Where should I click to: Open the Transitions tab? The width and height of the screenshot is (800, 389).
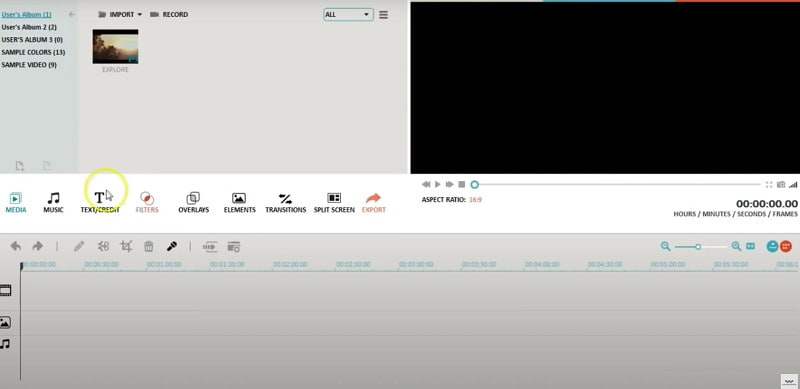click(285, 203)
